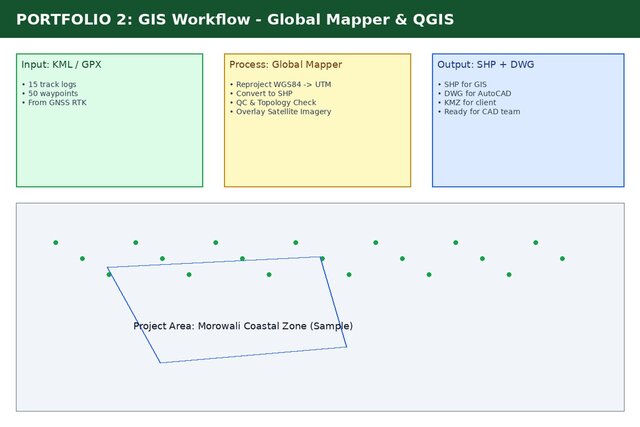Screen dimensions: 640x427
Task: Click the 'DWG for AutoCAD' bullet
Action: [475, 93]
